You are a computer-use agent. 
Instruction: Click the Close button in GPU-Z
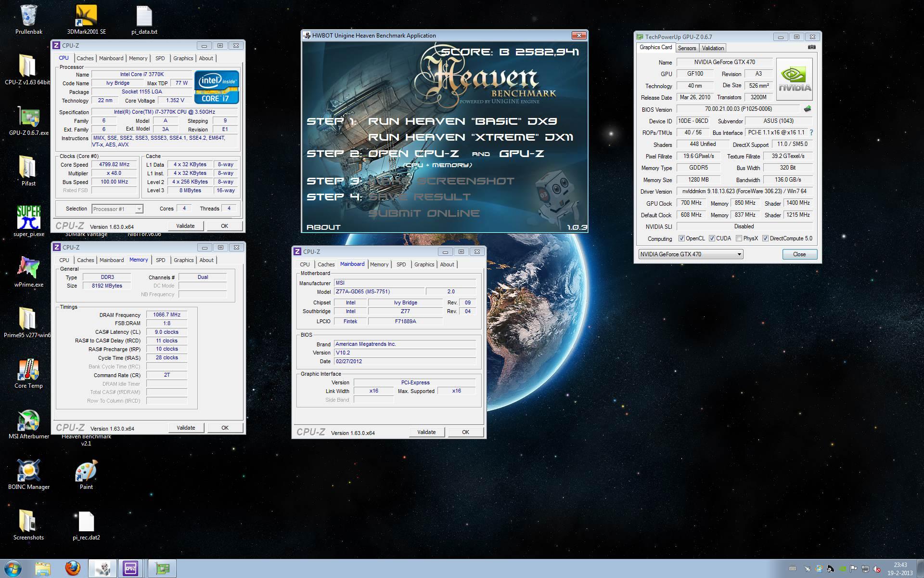(x=799, y=254)
